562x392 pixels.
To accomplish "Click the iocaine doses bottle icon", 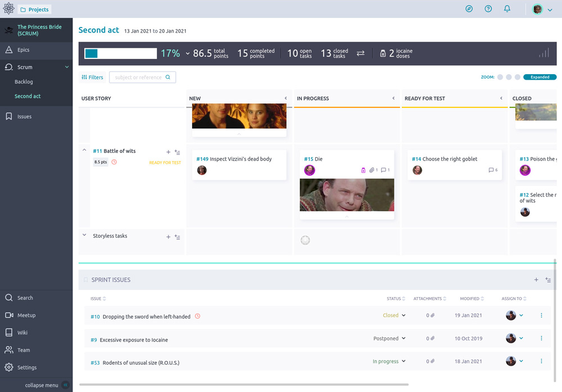I will [x=383, y=53].
